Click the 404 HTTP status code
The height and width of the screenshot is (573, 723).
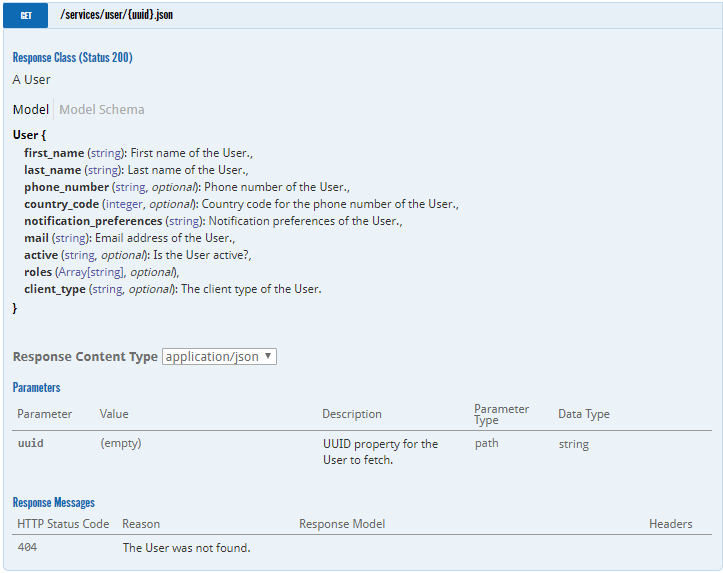click(27, 548)
